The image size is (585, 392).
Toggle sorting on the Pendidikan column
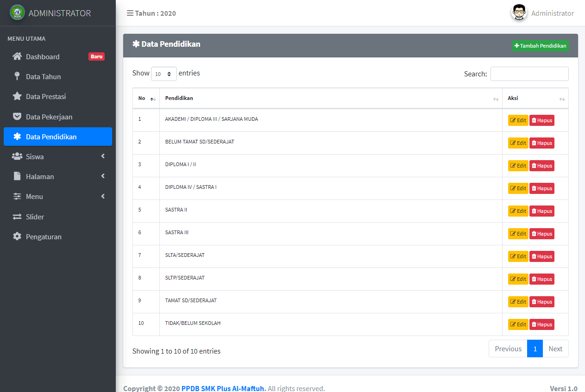click(495, 99)
